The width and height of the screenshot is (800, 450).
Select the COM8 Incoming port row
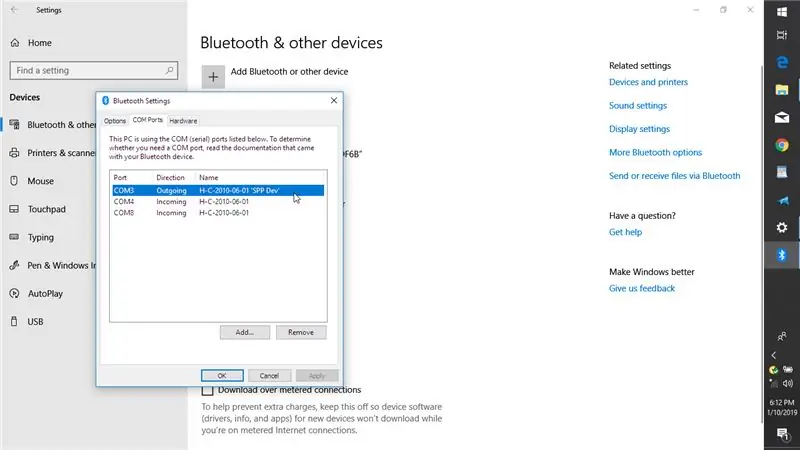218,213
